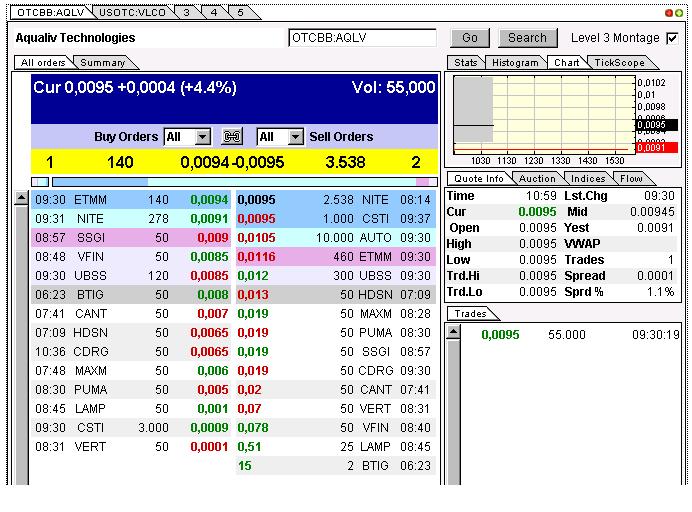Viewport: 692px width, 512px height.
Task: Select the BTIG sell order at 15
Action: pyautogui.click(x=336, y=465)
